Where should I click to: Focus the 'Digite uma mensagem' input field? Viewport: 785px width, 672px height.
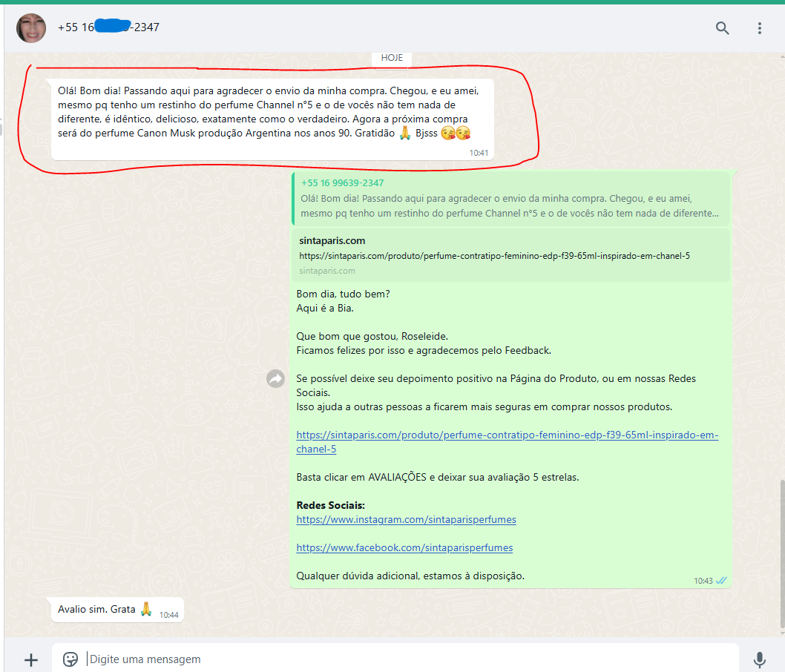(408, 659)
